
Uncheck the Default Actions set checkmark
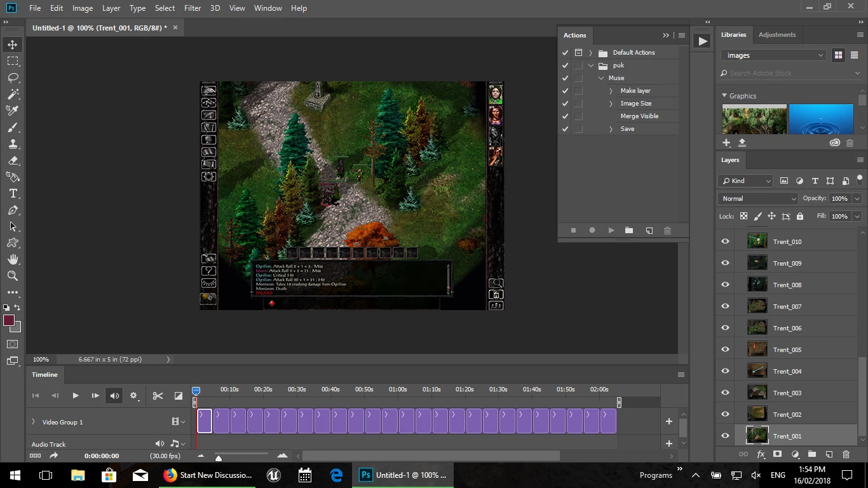coord(565,53)
